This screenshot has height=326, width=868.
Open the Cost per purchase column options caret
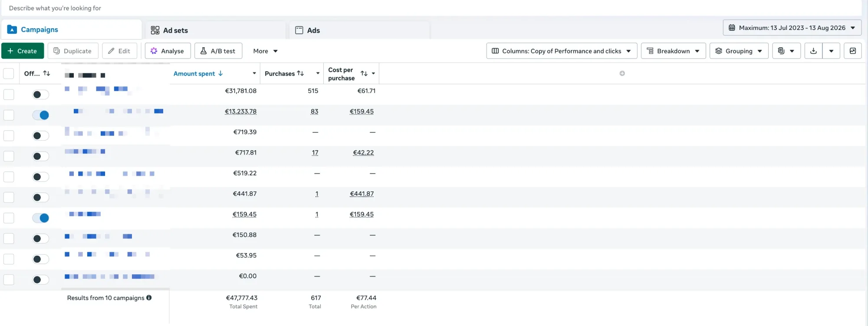point(373,73)
